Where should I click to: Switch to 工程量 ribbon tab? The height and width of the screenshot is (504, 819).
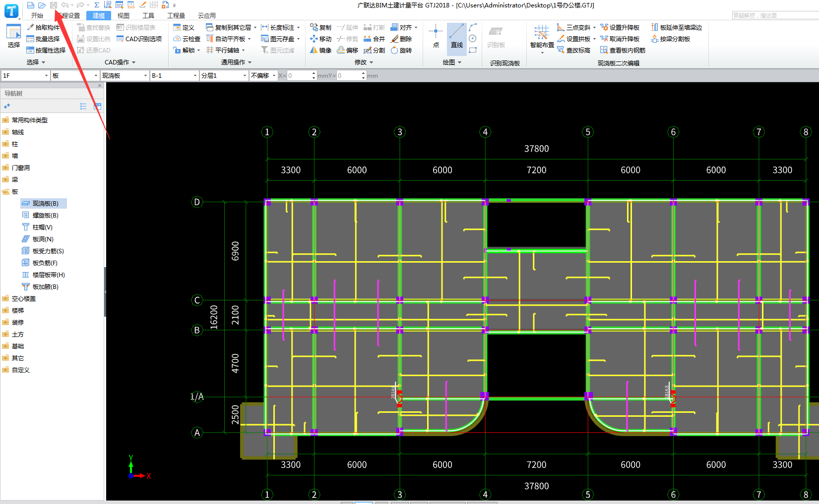tap(176, 15)
